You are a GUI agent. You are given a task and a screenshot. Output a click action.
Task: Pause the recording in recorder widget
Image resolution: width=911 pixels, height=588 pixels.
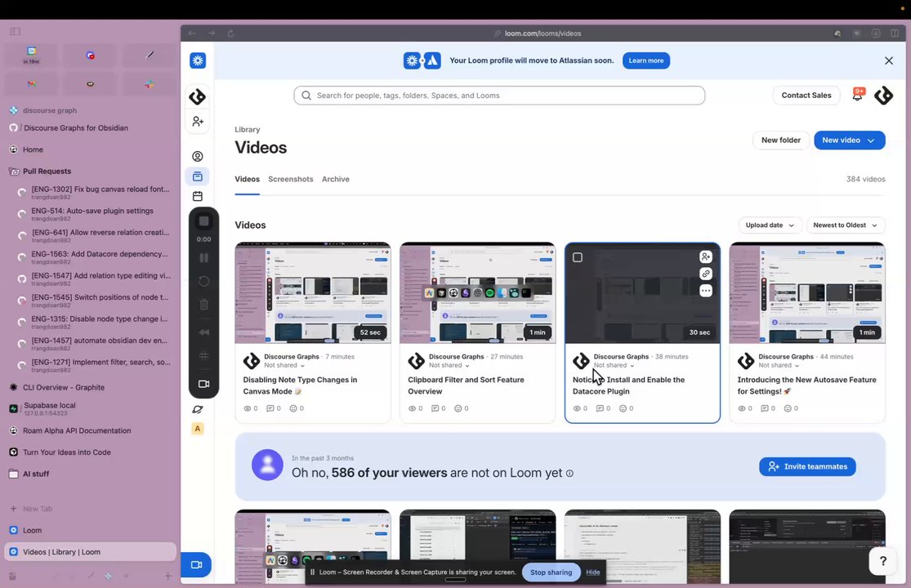pyautogui.click(x=204, y=258)
